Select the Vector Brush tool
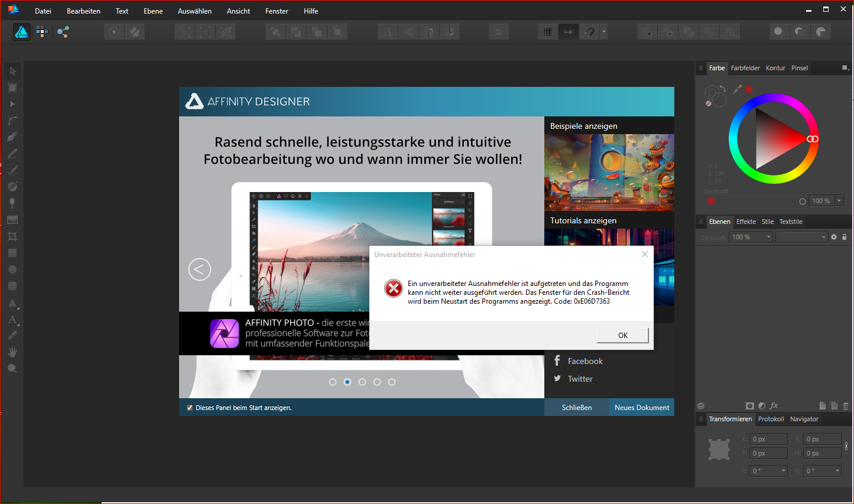The width and height of the screenshot is (854, 504). (12, 170)
